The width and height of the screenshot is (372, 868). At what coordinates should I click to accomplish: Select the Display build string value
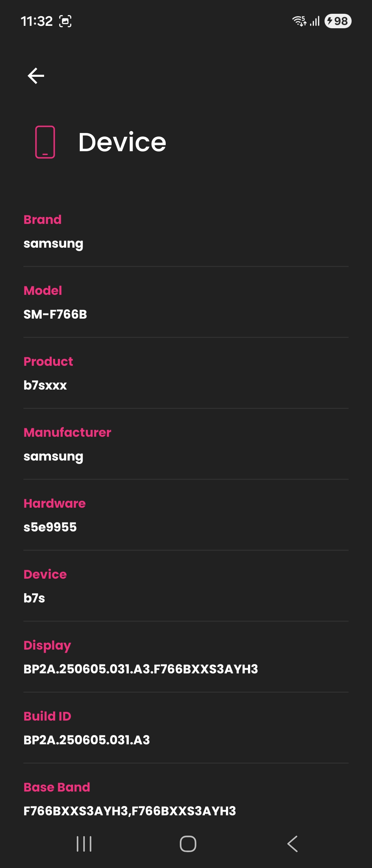click(141, 669)
